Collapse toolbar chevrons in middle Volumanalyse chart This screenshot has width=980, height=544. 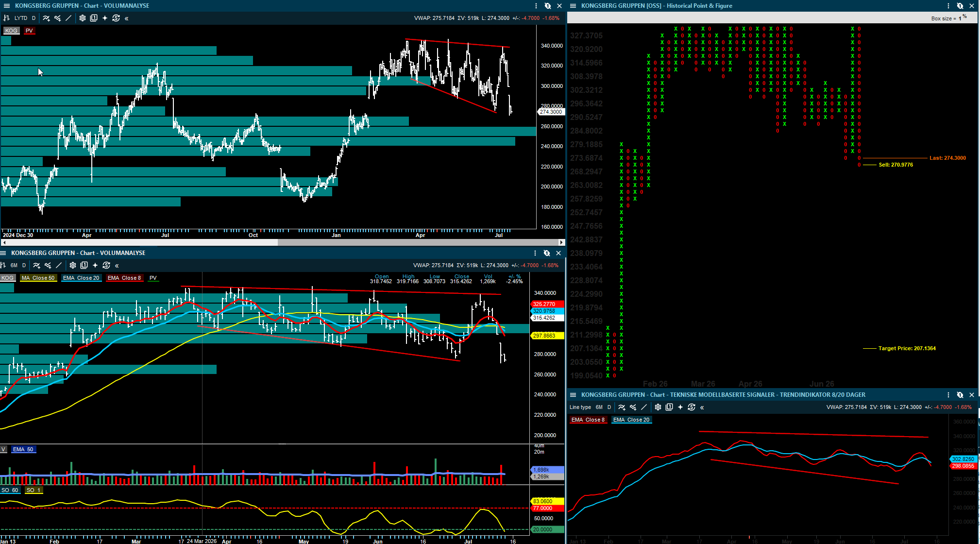pyautogui.click(x=117, y=266)
